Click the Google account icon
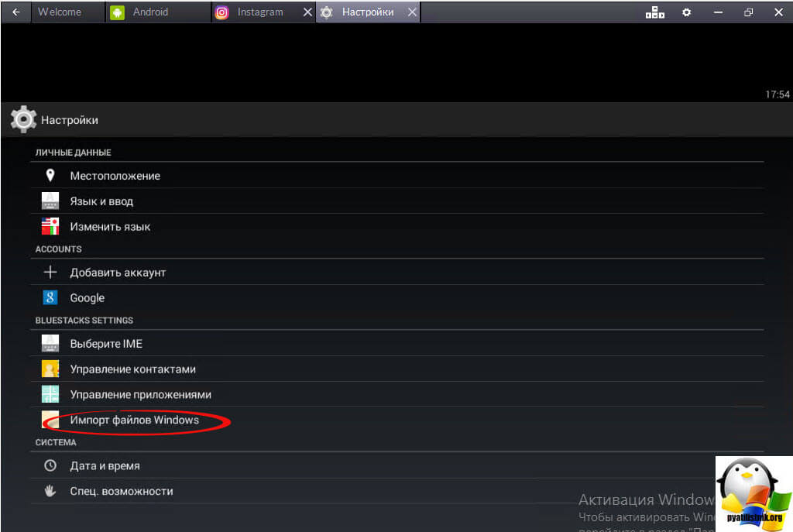This screenshot has height=532, width=793. point(50,297)
